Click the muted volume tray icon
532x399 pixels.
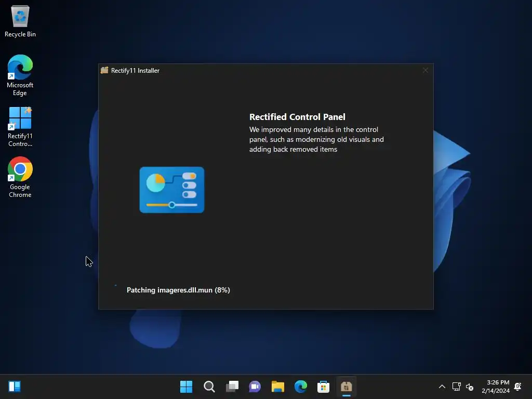click(x=470, y=387)
